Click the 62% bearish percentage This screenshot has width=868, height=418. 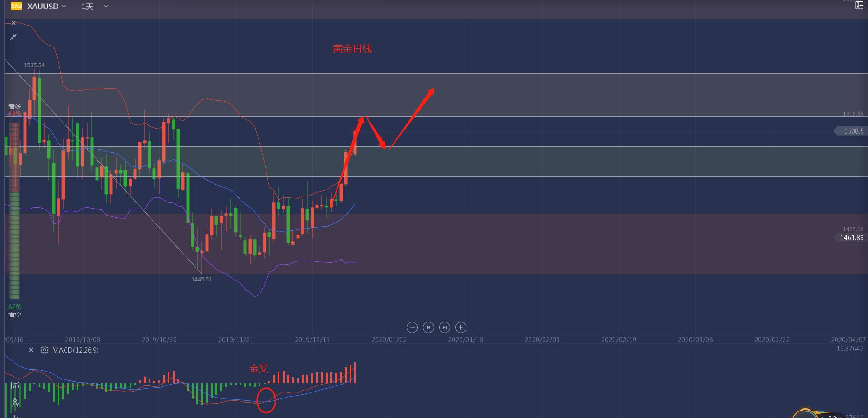pos(15,307)
